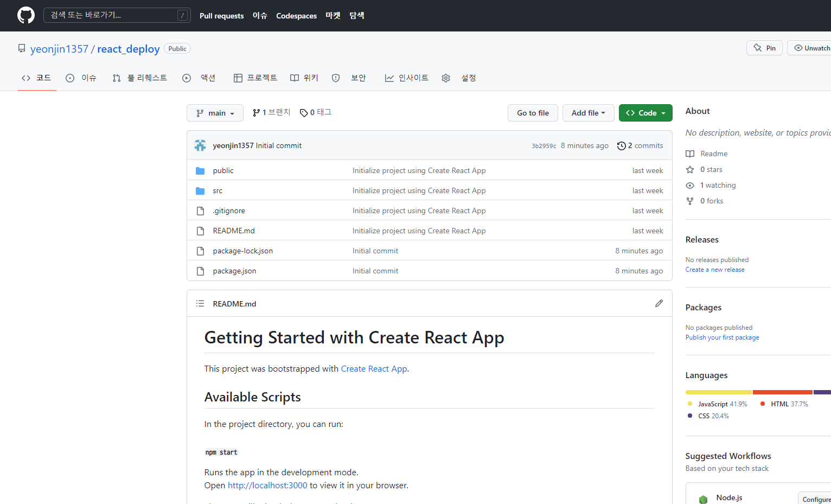Click the Node.js workflow icon
This screenshot has height=504, width=831.
(x=704, y=499)
